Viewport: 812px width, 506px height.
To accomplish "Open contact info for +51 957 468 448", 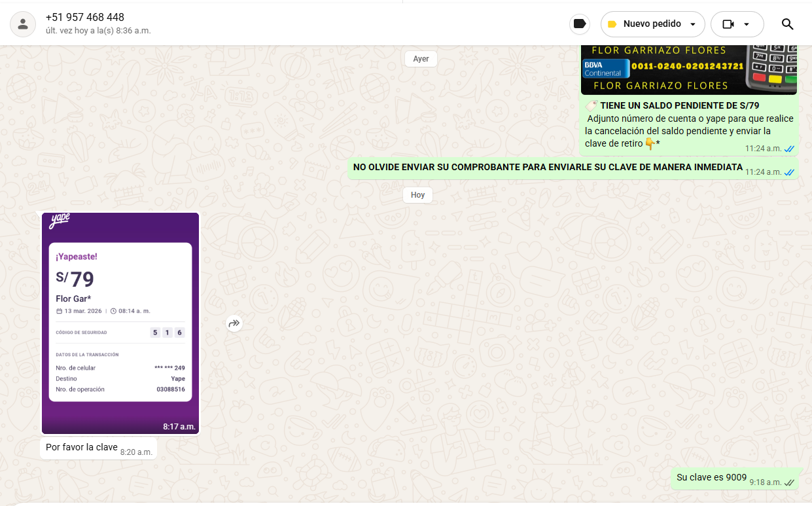I will [85, 18].
